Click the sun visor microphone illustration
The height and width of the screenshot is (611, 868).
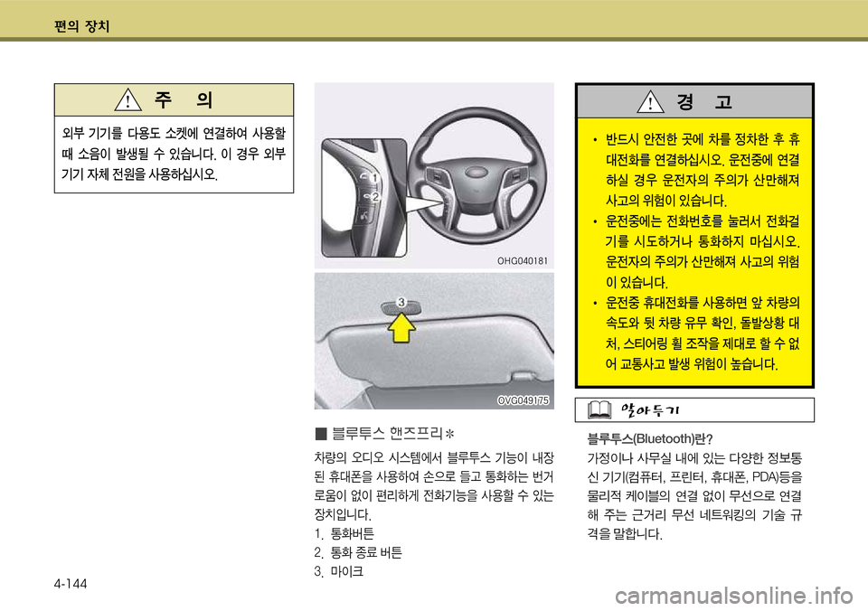(x=434, y=341)
